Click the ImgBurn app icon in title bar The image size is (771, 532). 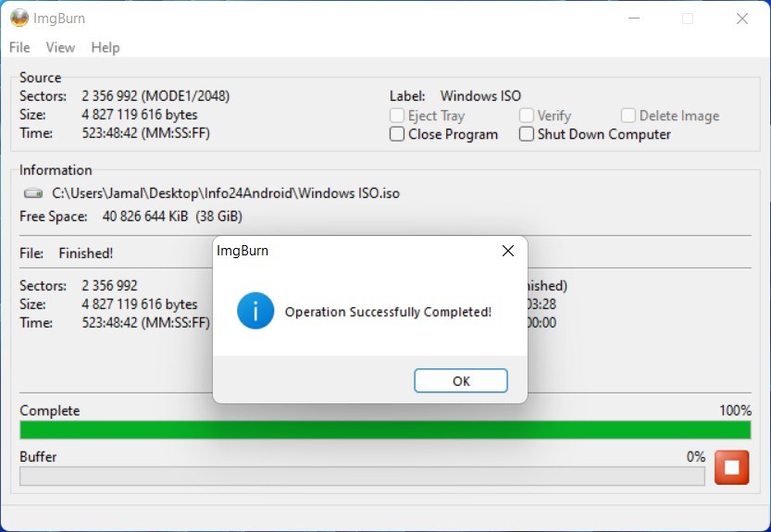pos(19,19)
